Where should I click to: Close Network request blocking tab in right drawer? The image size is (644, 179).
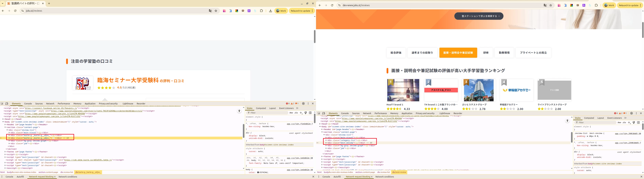pyautogui.click(x=372, y=177)
